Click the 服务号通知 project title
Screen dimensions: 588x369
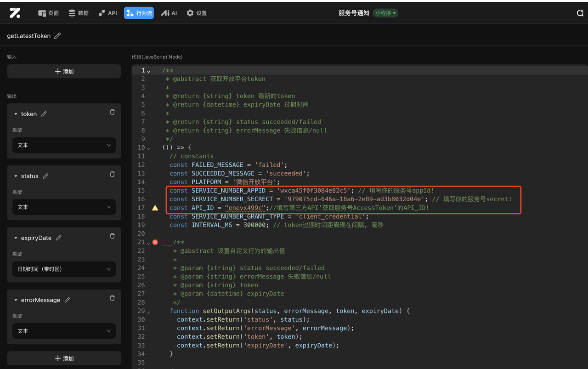[354, 13]
